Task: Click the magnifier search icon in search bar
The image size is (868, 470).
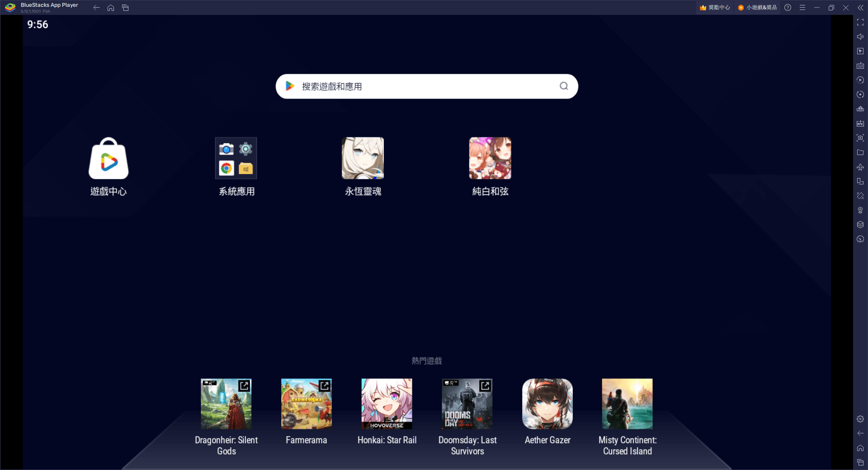Action: [x=564, y=86]
